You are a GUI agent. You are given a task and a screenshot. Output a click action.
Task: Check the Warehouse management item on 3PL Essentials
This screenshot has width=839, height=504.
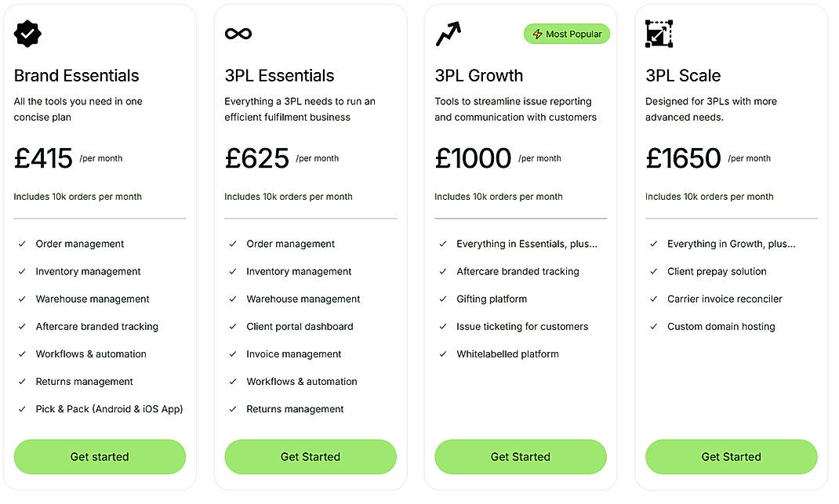(233, 299)
